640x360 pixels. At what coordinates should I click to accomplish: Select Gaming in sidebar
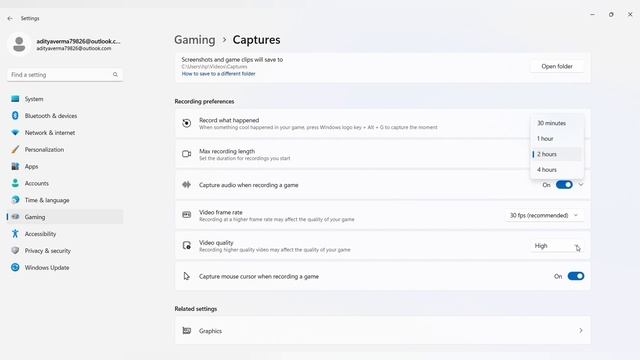pyautogui.click(x=65, y=217)
